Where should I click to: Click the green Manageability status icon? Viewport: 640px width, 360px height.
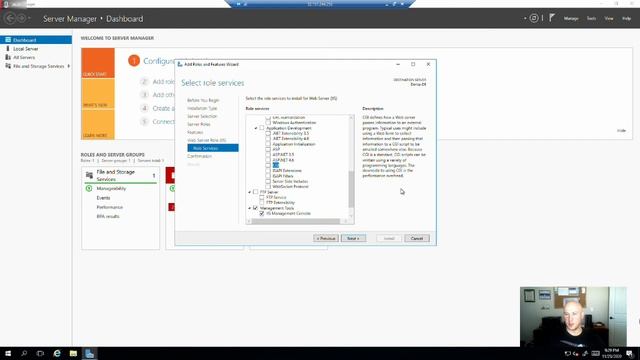click(x=89, y=189)
